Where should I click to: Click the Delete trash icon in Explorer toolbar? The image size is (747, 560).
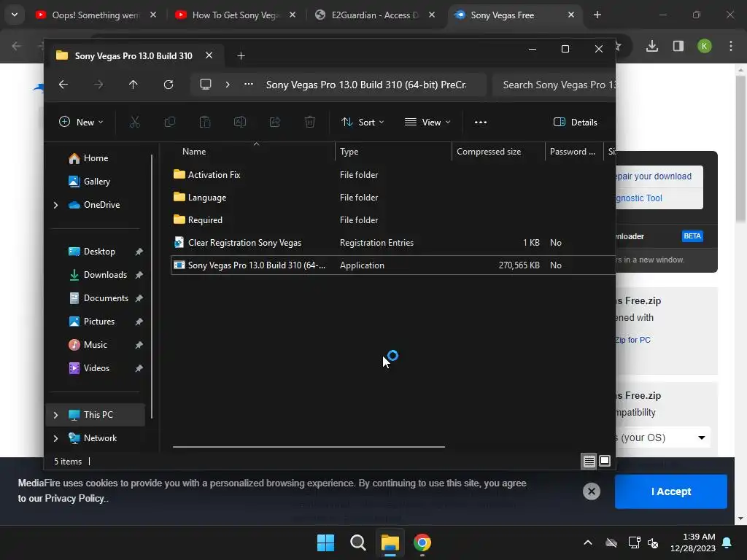[x=309, y=122]
